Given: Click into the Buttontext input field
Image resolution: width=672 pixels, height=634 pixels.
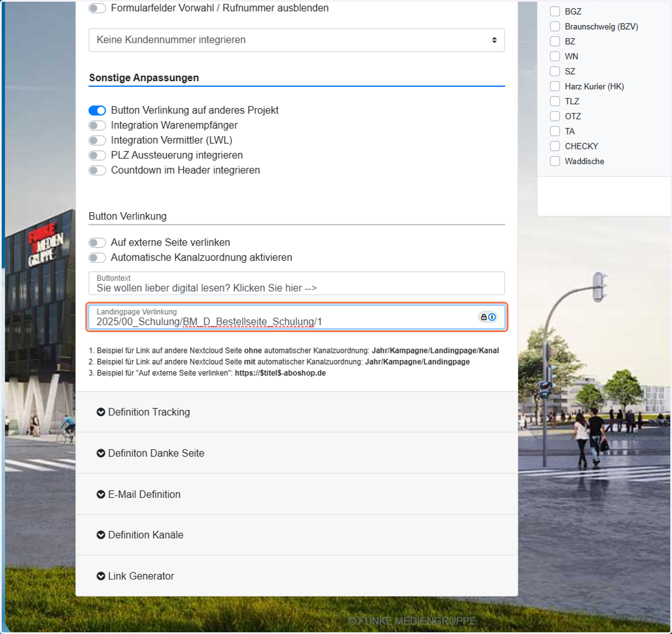Looking at the screenshot, I should pyautogui.click(x=297, y=283).
